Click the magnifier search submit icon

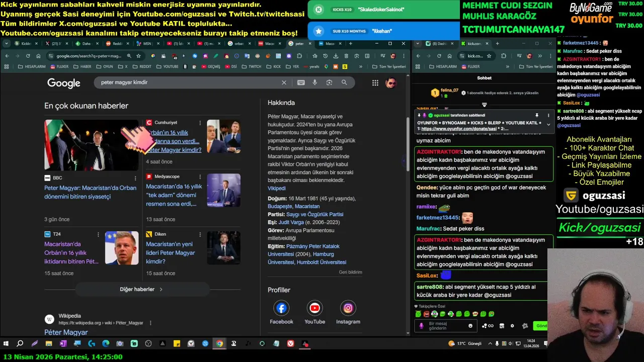point(344,82)
